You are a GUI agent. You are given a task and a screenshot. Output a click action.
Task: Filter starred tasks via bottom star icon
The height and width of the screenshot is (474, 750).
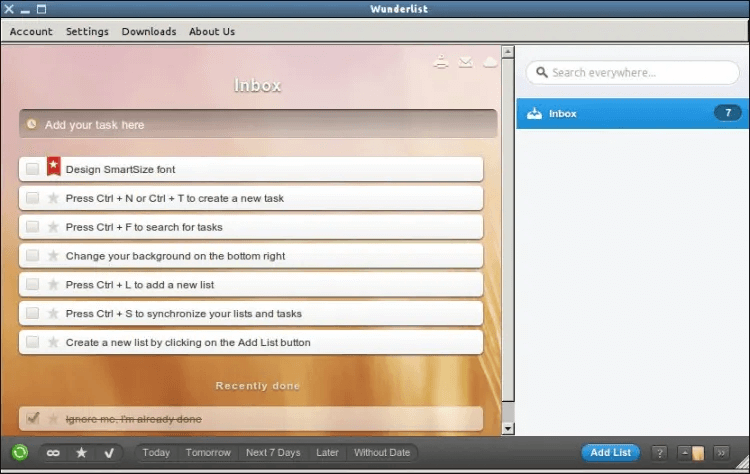[81, 452]
